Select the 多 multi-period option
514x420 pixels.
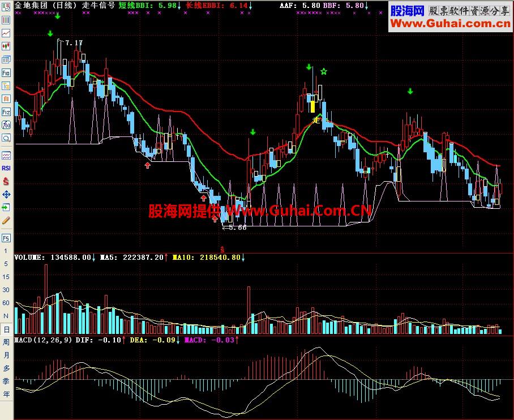(6, 368)
